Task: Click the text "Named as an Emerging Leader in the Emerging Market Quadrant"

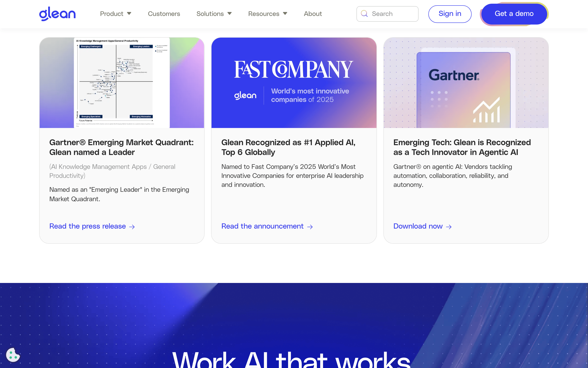Action: (x=119, y=194)
